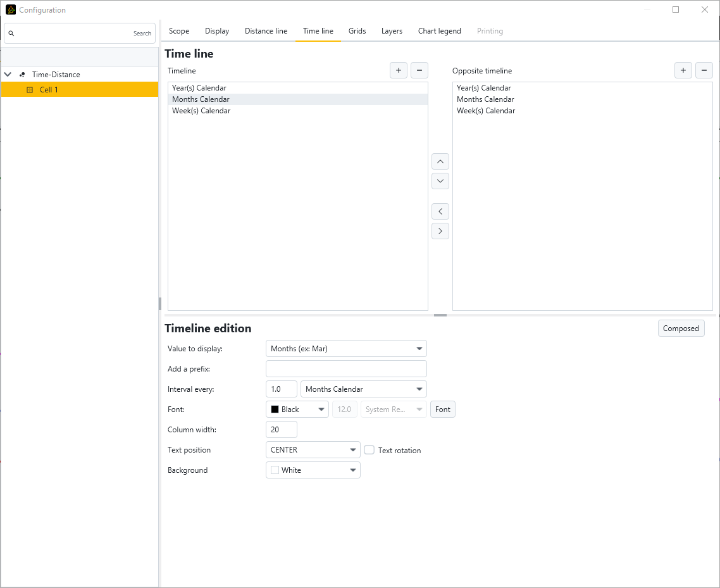720x588 pixels.
Task: Open the Interval unit Months Calendar dropdown
Action: 364,389
